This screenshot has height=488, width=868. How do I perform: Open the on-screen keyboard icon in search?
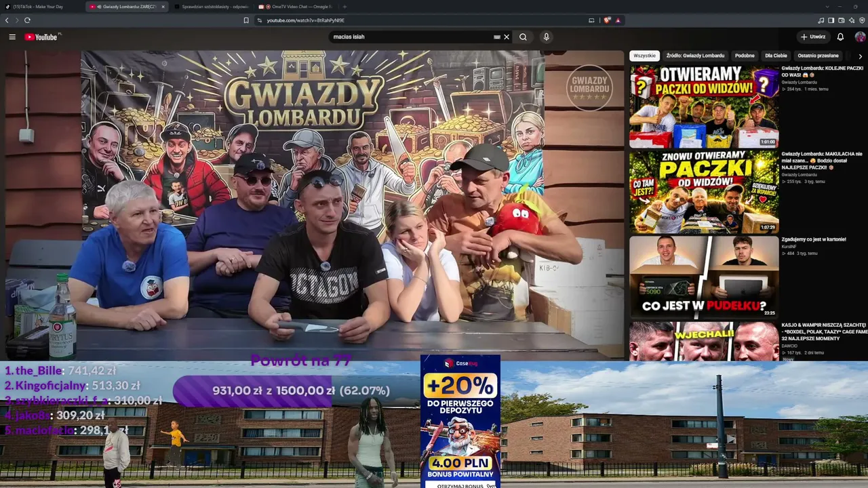tap(497, 37)
